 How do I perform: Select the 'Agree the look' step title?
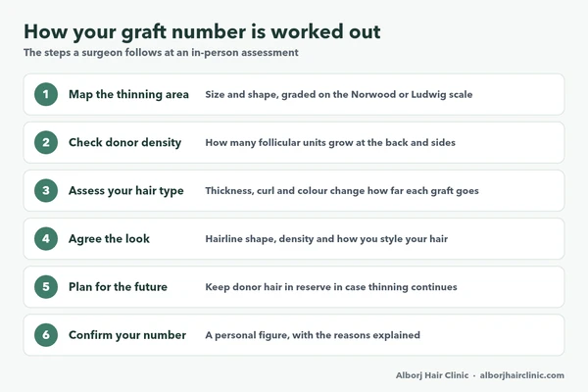coord(109,239)
